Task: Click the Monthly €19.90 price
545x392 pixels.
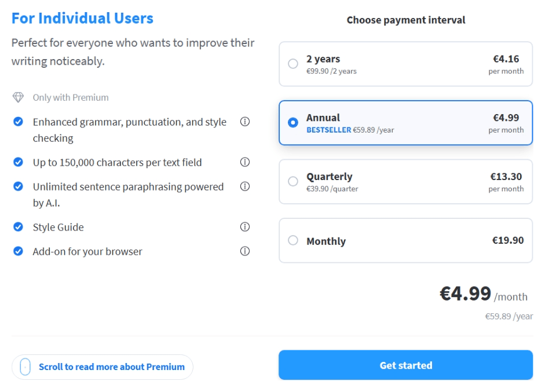Action: [508, 240]
